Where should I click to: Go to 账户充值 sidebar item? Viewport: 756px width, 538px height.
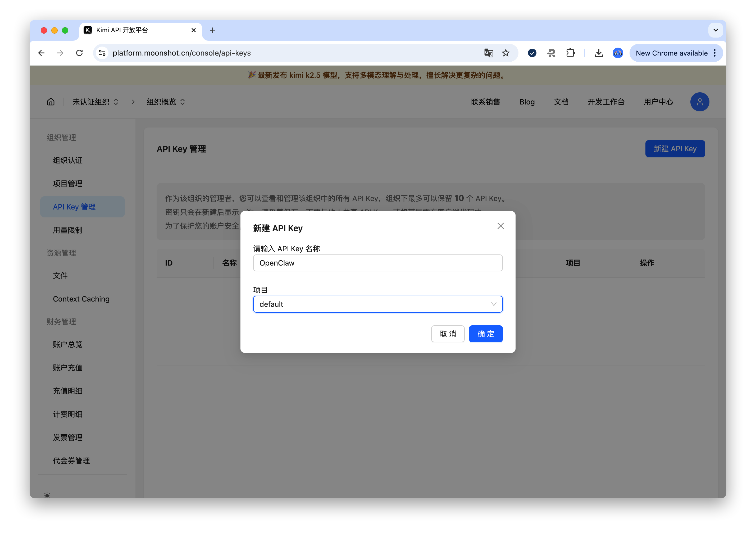67,367
